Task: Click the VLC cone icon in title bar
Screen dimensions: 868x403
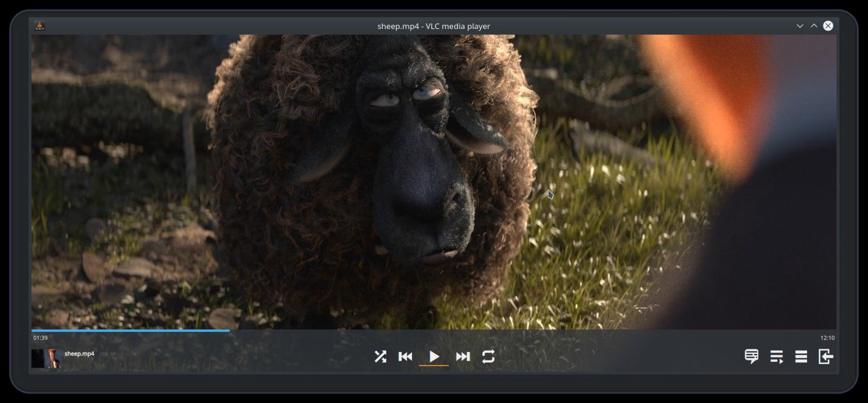Action: click(40, 26)
